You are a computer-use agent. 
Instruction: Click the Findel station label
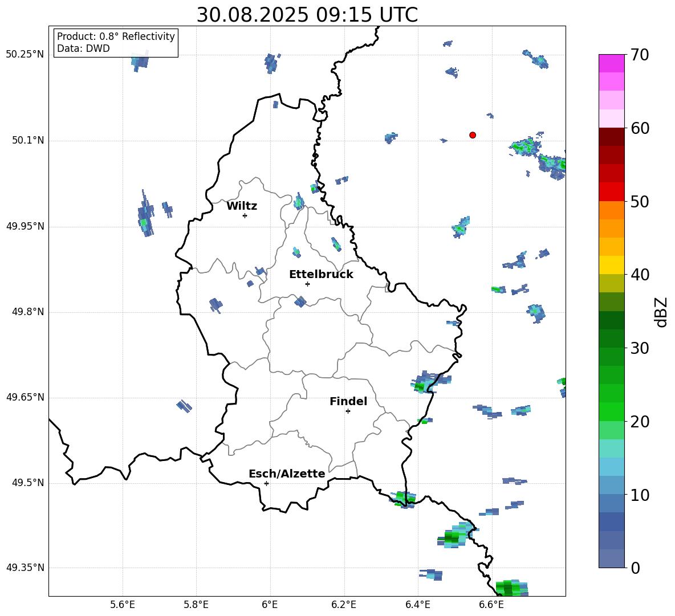[348, 402]
